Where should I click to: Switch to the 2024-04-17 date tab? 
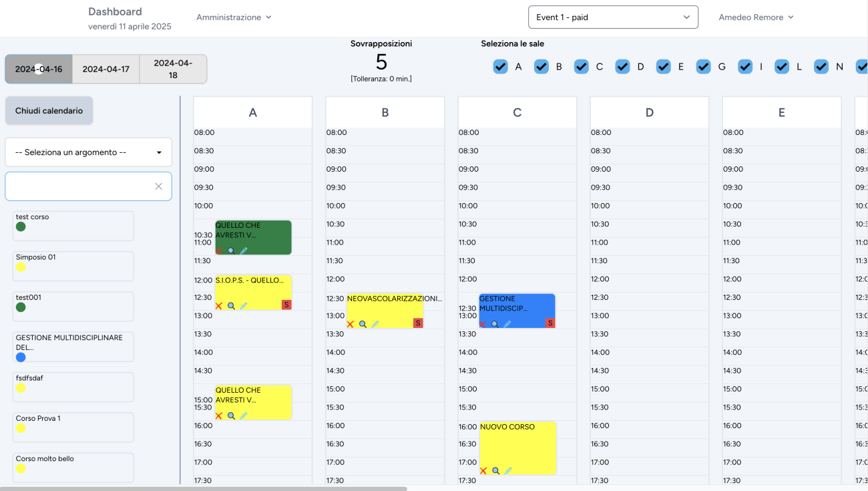click(105, 69)
